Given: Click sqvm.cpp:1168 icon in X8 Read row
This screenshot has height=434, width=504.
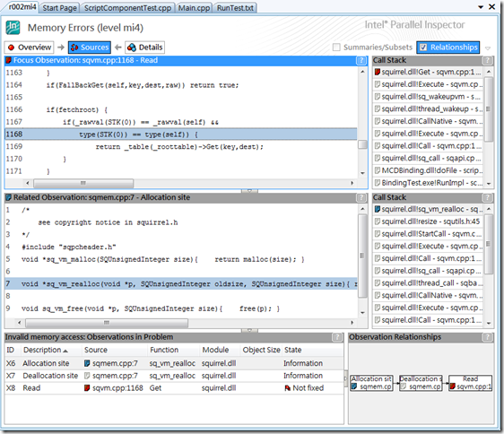Looking at the screenshot, I should [87, 388].
